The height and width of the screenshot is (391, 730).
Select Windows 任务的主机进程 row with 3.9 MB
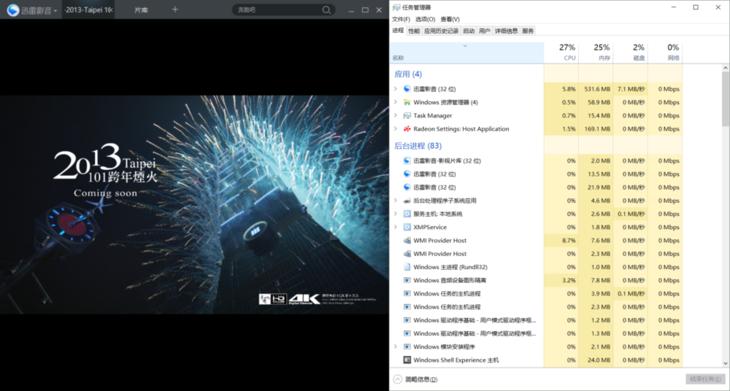[x=536, y=294]
